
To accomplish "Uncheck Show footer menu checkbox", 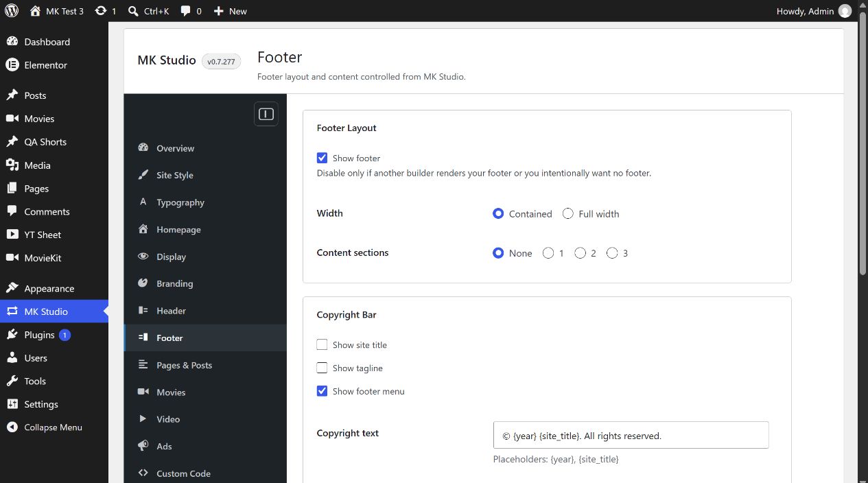I will pos(322,391).
